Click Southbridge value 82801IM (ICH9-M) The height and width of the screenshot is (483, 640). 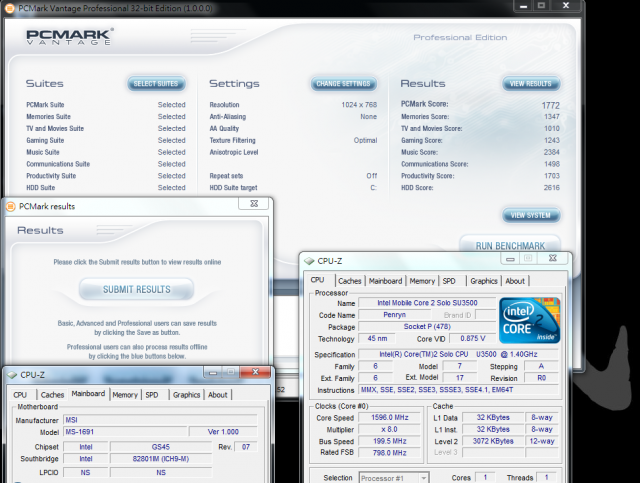(161, 459)
